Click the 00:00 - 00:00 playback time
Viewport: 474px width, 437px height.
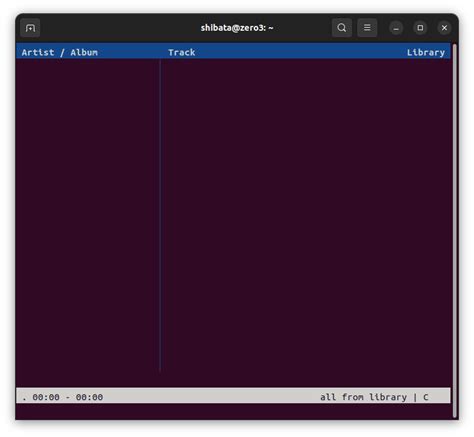tap(68, 397)
